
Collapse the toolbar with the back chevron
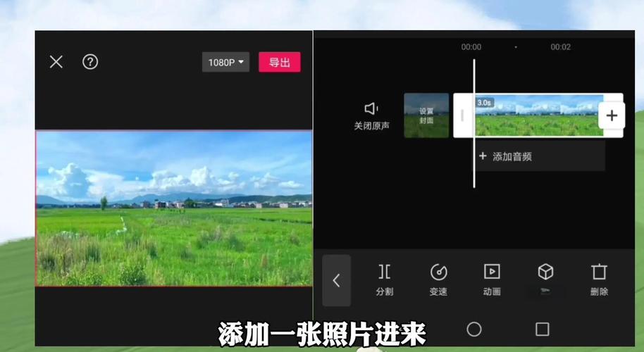[336, 280]
